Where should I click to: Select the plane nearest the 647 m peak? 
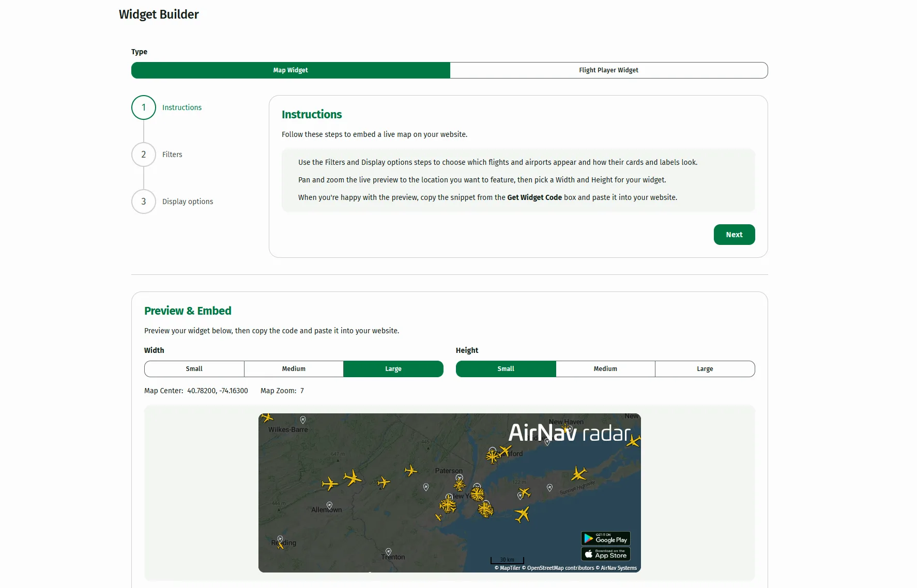(353, 477)
